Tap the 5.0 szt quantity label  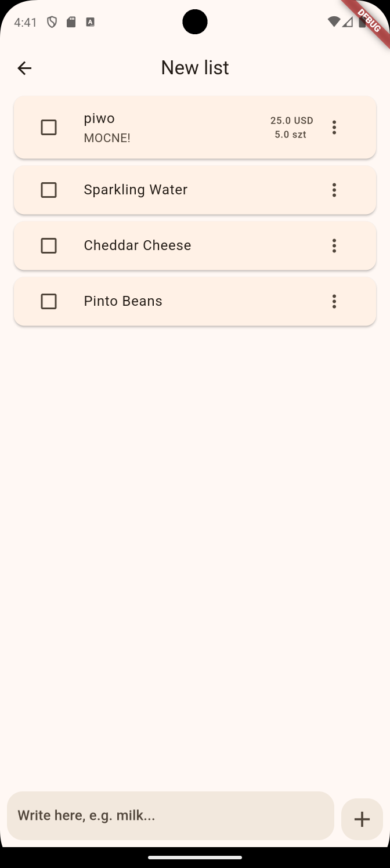(290, 134)
